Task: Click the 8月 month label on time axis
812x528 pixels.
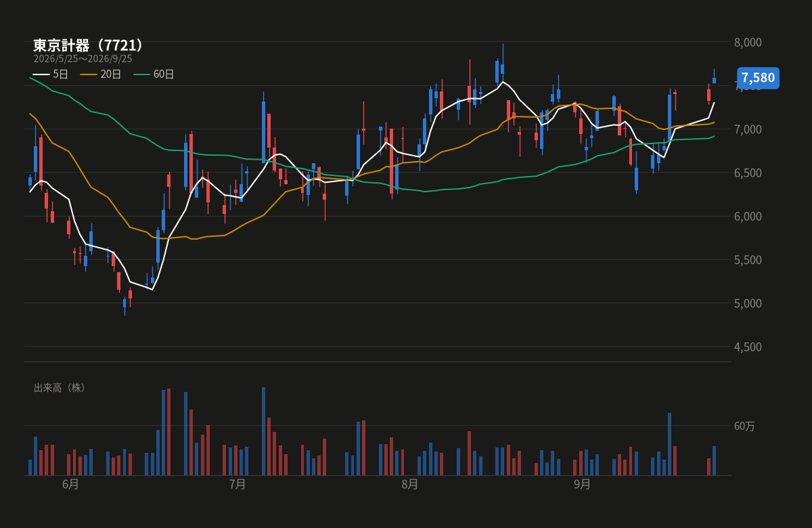Action: point(409,484)
